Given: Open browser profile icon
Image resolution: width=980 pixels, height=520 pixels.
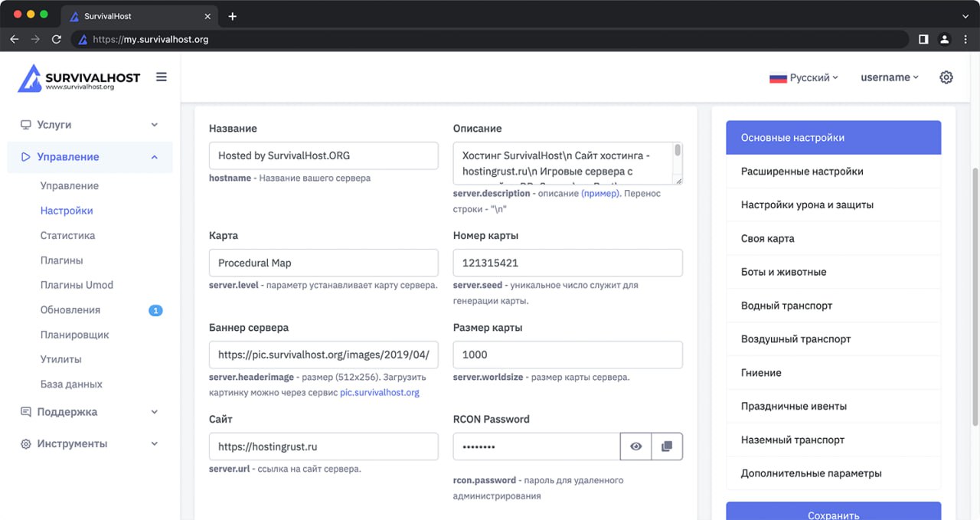Looking at the screenshot, I should pos(945,39).
